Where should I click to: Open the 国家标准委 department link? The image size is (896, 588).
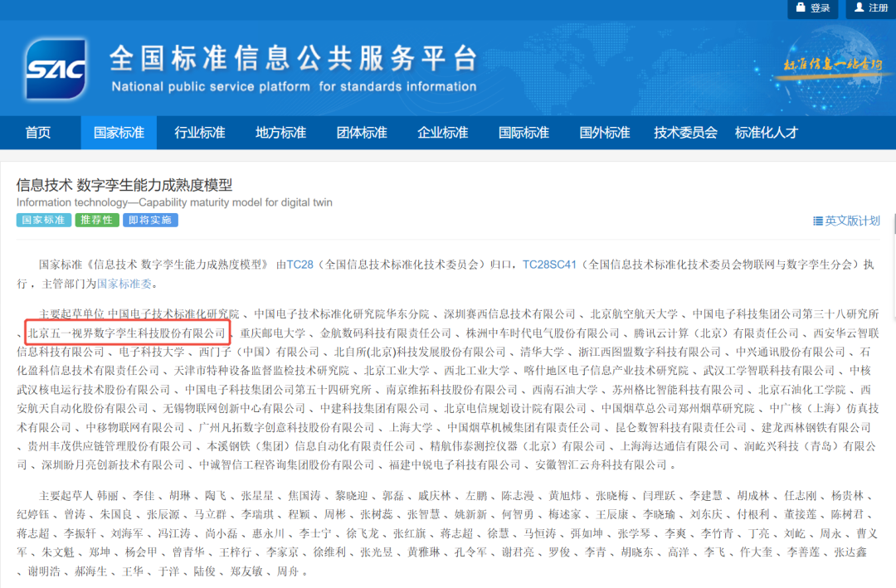124,284
